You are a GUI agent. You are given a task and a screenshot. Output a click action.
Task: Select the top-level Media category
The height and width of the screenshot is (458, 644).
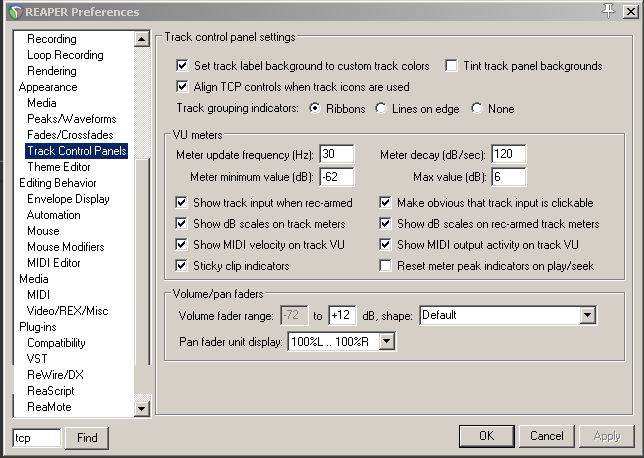tap(34, 279)
